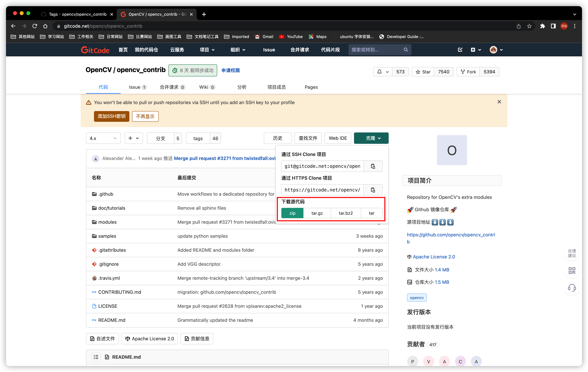Click the search magnifier icon
Viewport: 588px width, 372px height.
click(406, 50)
